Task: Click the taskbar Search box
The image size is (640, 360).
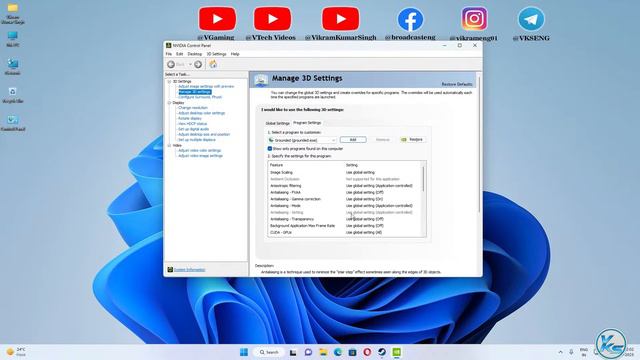Action: [x=269, y=352]
